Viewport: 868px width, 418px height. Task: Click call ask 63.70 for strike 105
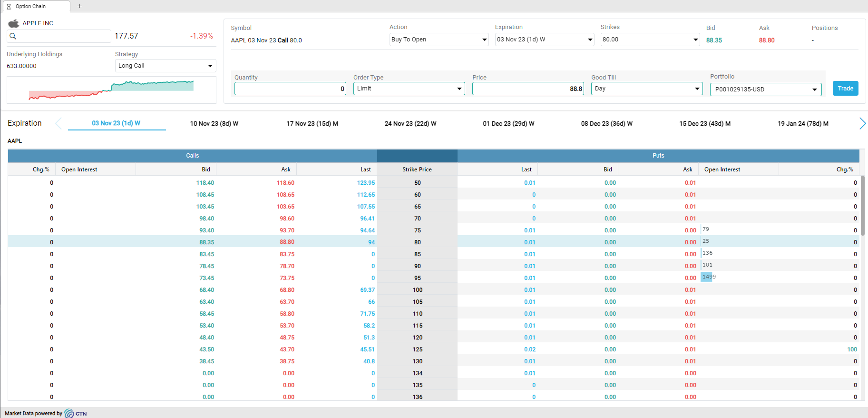point(287,302)
